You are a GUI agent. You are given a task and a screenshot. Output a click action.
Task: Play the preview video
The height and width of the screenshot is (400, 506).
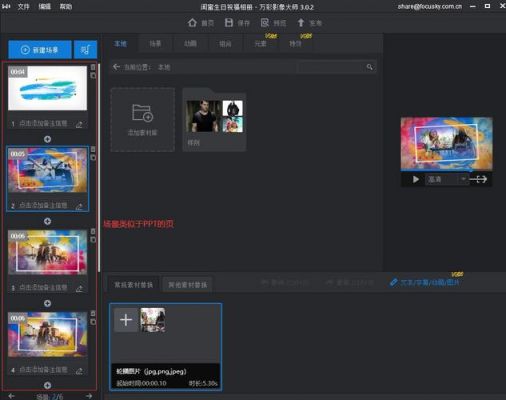coord(416,179)
